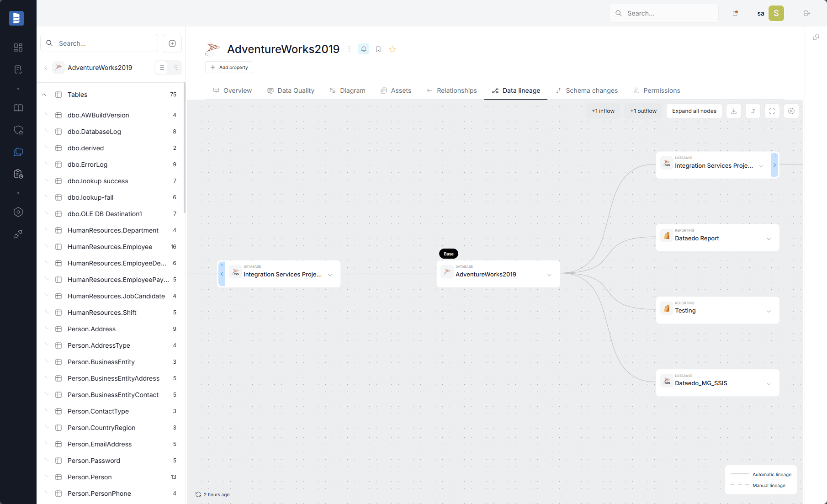Go back from AdventureWorks2019 in navigation
827x504 pixels.
point(46,68)
